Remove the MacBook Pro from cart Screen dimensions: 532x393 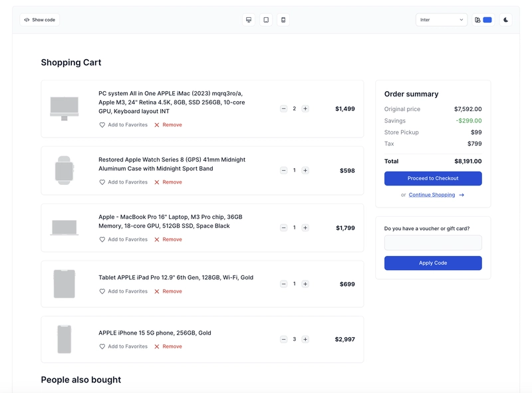coord(168,239)
